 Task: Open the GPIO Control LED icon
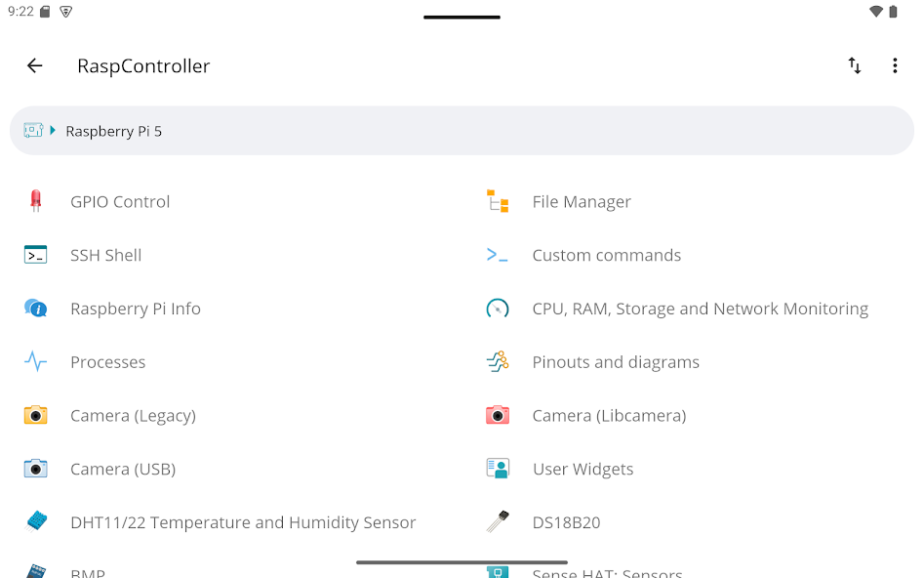35,201
